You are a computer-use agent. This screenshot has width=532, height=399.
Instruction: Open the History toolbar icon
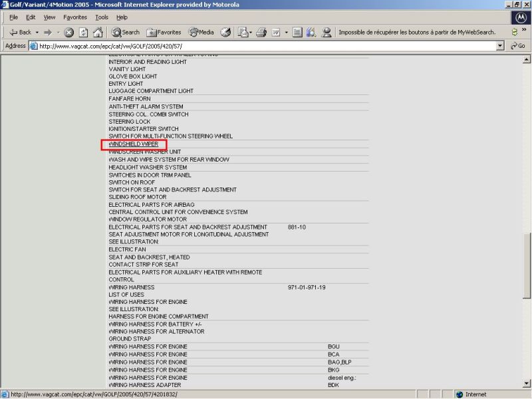[225, 32]
